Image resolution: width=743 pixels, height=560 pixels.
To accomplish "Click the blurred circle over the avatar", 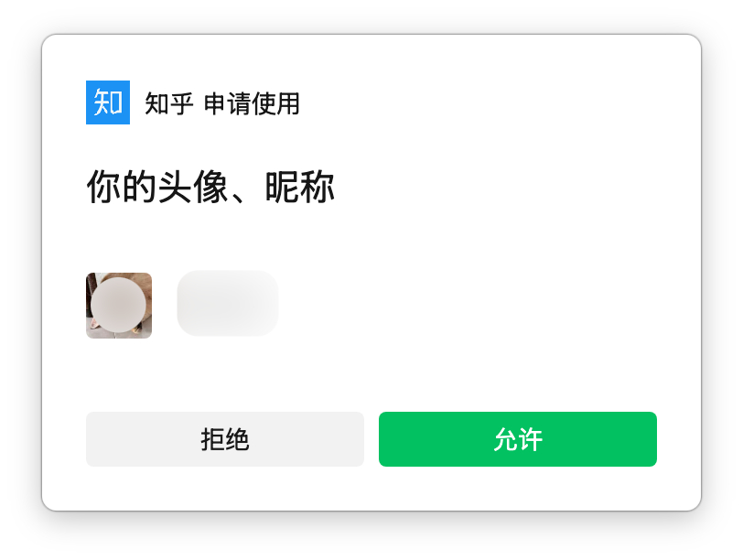I will [x=118, y=306].
